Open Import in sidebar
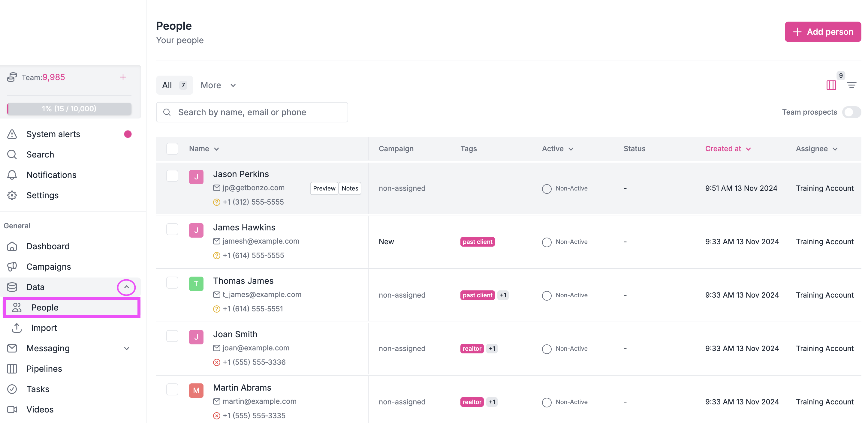 click(44, 328)
